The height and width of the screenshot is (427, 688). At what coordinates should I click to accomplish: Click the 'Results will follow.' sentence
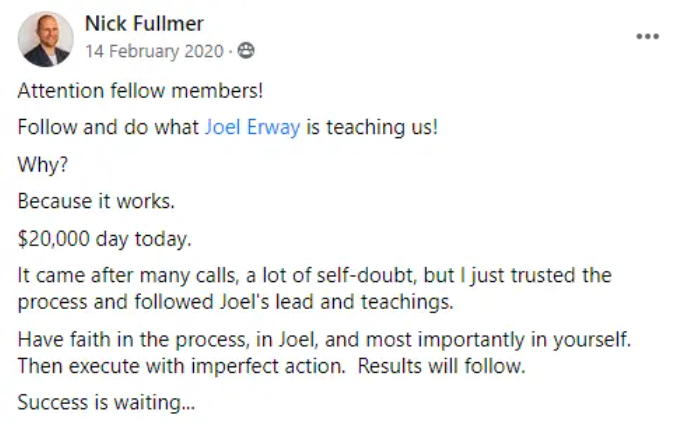click(x=441, y=366)
